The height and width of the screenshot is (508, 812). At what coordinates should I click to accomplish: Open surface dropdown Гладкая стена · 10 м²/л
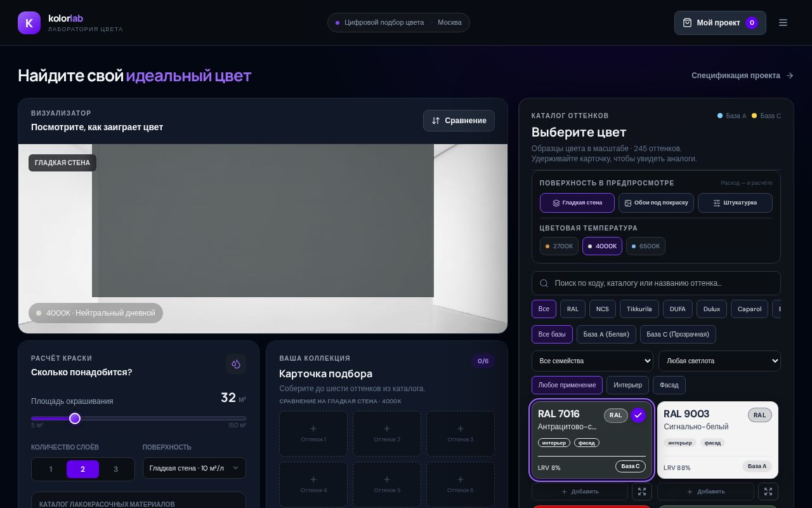tap(194, 468)
